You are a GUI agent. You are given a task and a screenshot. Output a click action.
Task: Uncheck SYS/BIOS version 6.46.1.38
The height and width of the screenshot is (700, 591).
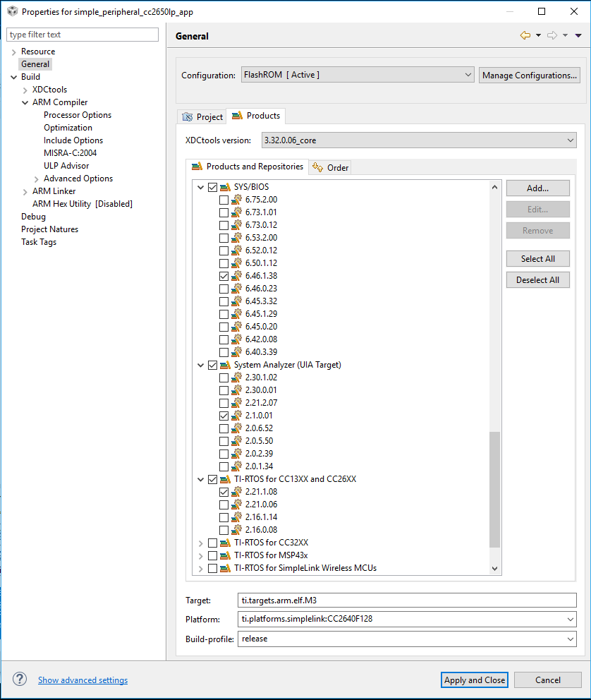(x=224, y=277)
